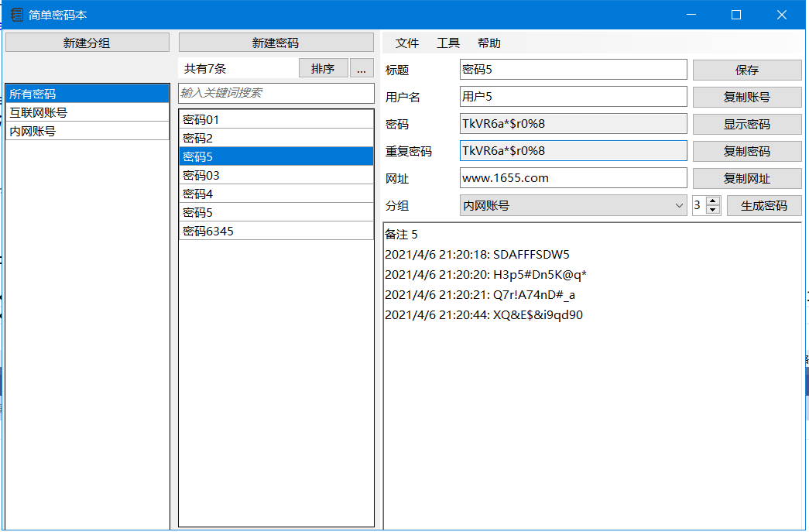Click the 新建密码 button

pyautogui.click(x=276, y=43)
